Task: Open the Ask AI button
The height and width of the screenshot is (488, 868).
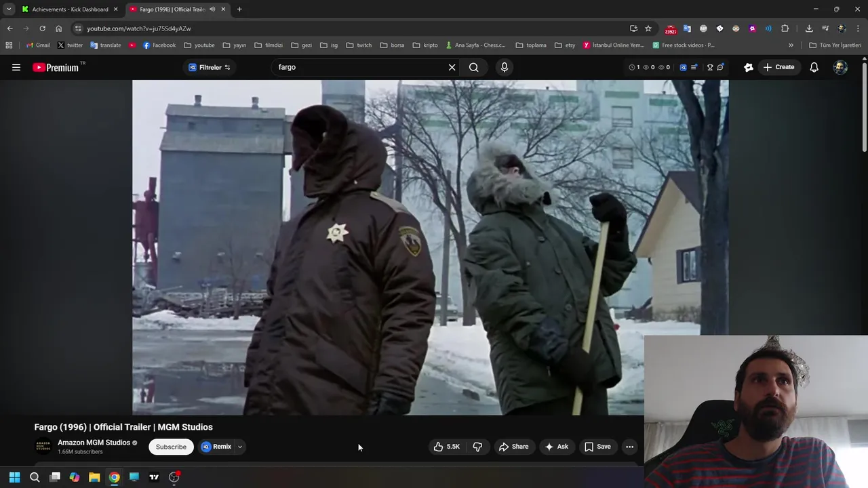Action: [556, 447]
